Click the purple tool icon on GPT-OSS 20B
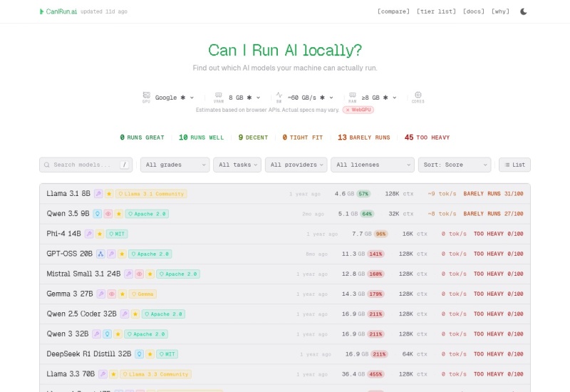 tap(111, 254)
